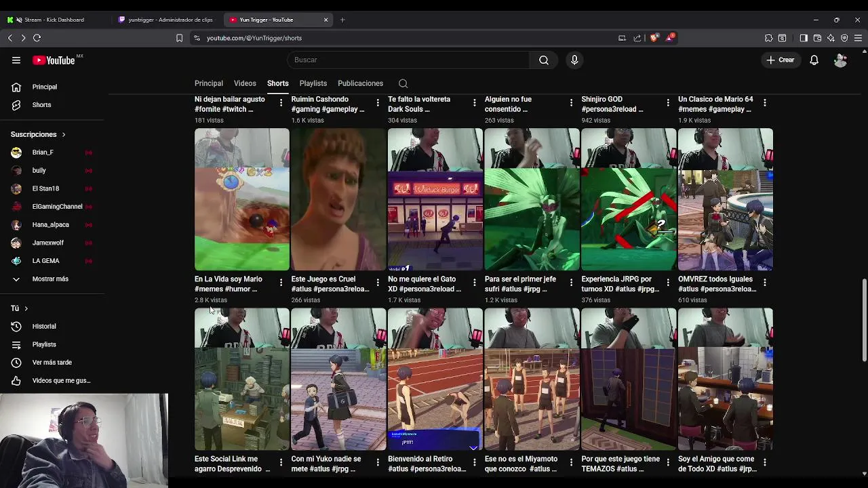The width and height of the screenshot is (868, 488).
Task: Open the Brave VPN shield icon
Action: pyautogui.click(x=844, y=38)
